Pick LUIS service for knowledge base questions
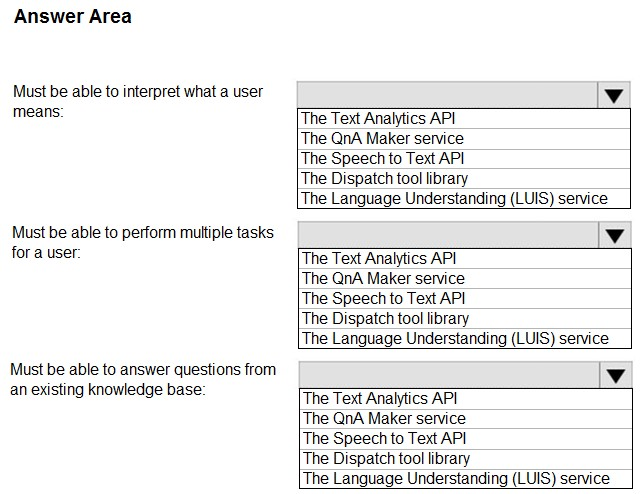 [x=454, y=478]
